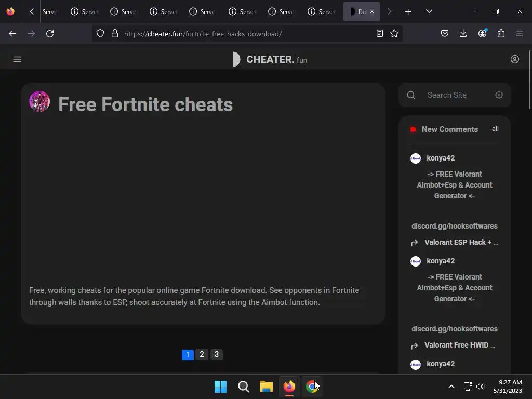Screen dimensions: 532x399
Task: Open Google Chrome from taskbar
Action: 312,387
